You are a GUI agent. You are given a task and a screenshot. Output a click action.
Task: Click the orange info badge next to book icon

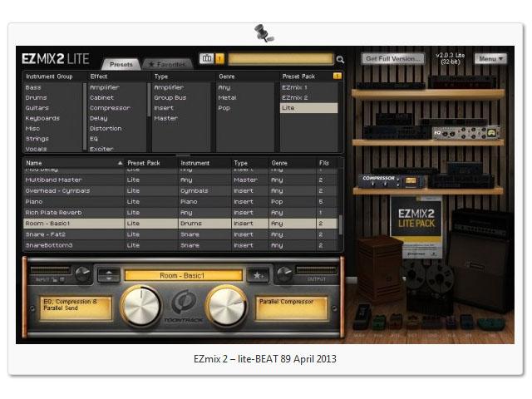tap(219, 59)
